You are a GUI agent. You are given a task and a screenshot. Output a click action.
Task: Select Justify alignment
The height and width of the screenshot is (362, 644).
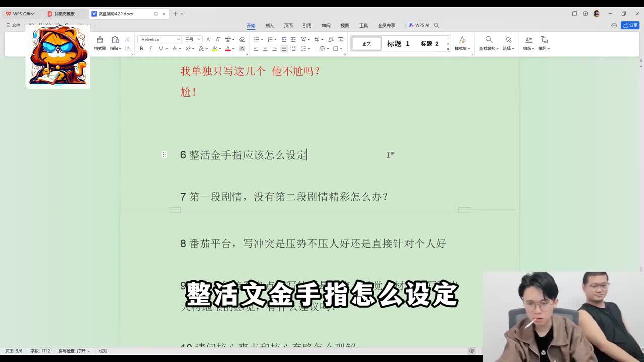click(x=284, y=49)
